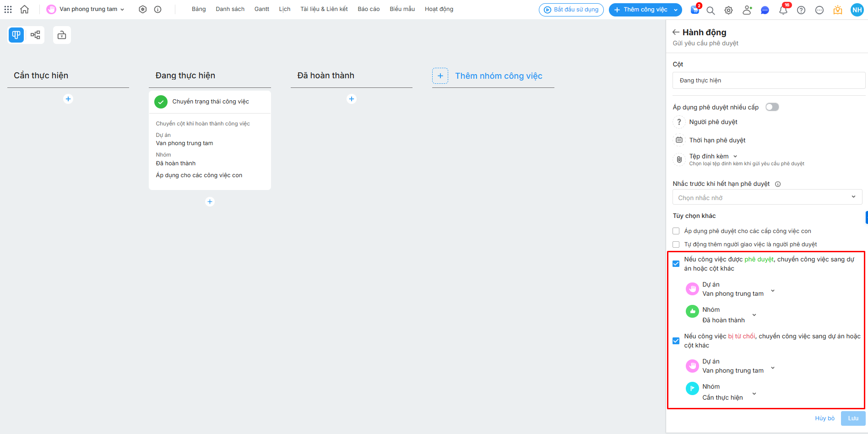Click the Thời hạn phê duyệt label

click(717, 140)
